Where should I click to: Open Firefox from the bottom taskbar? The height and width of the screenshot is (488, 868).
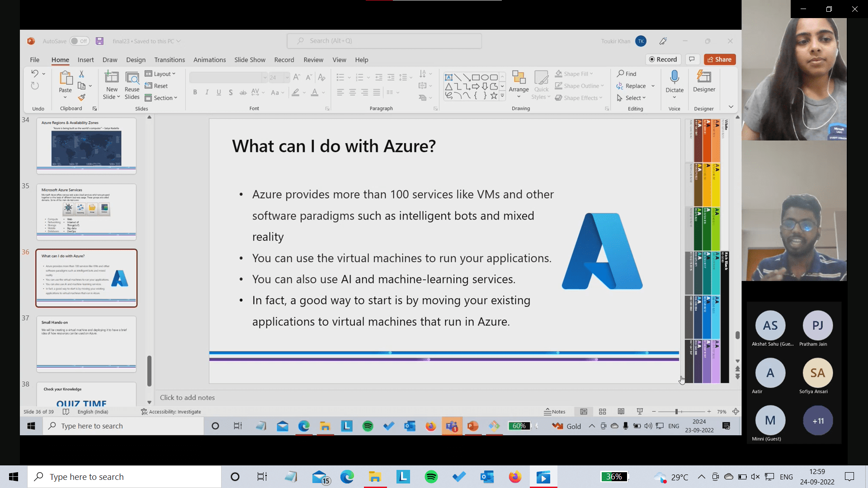coord(515,477)
